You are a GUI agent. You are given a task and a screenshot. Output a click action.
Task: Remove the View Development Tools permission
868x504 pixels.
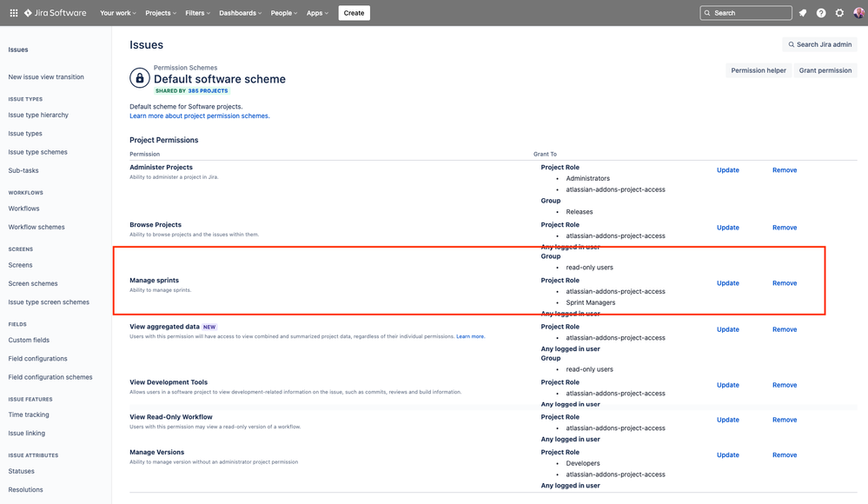785,385
